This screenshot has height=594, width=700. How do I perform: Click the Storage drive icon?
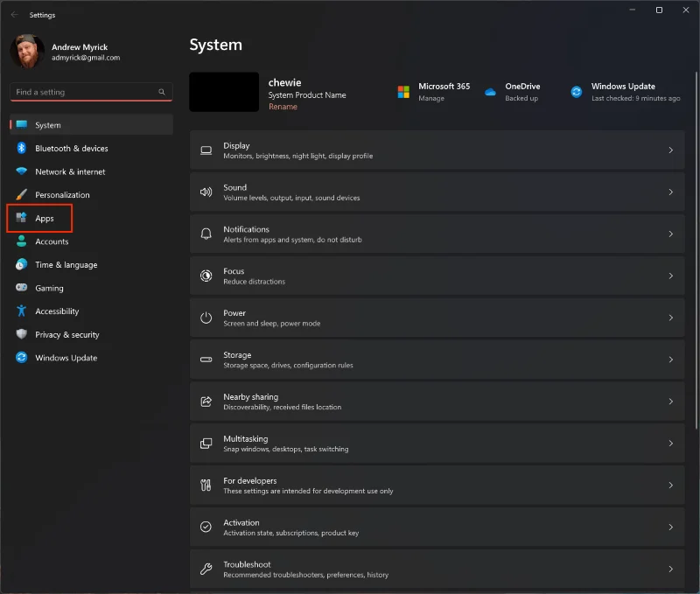206,360
